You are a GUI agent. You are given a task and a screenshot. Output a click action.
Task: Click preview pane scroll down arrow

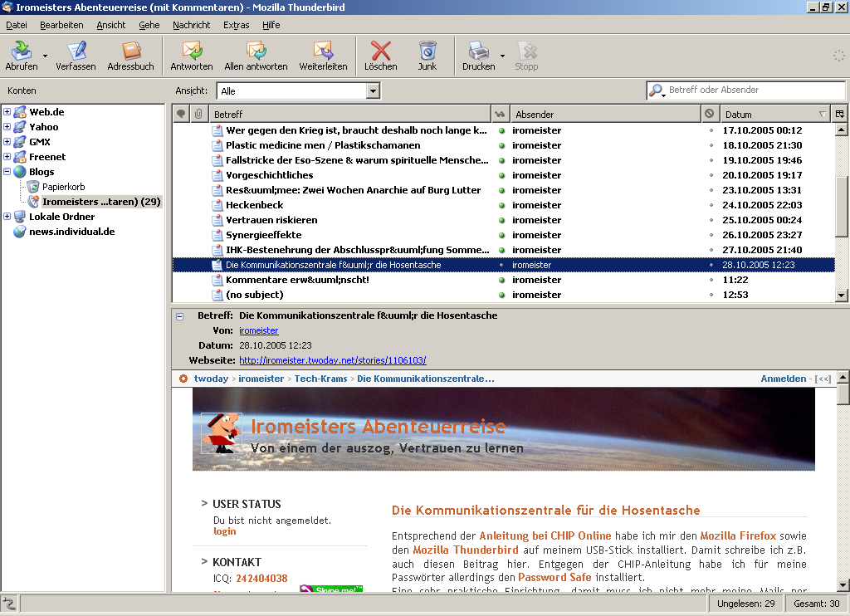[x=843, y=585]
